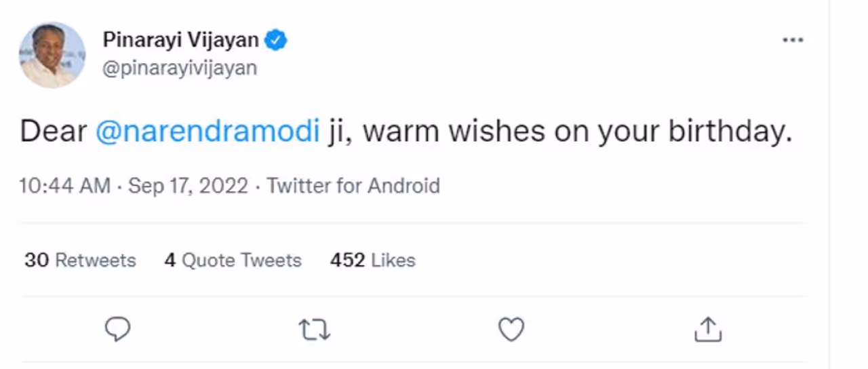
Task: Follow the @narendramodi mention link
Action: [x=208, y=131]
